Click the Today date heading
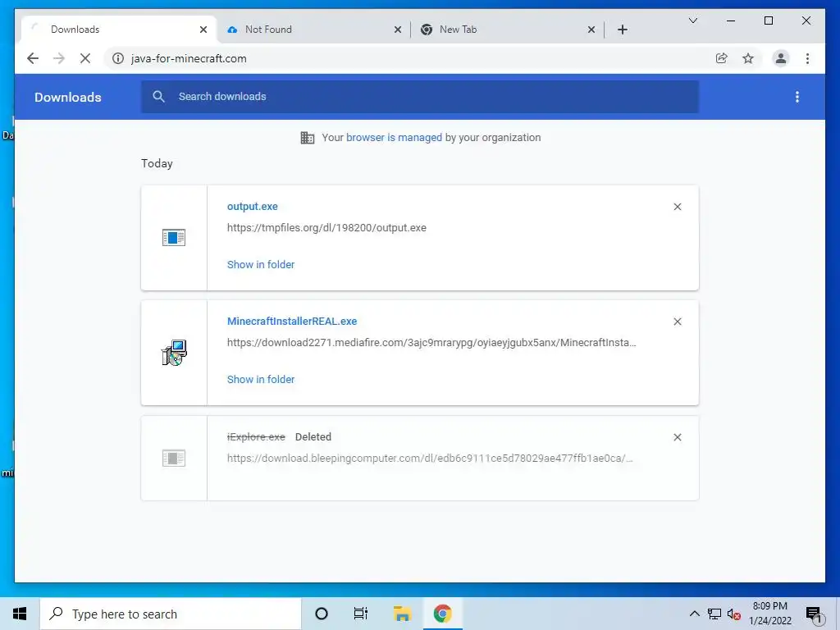Image resolution: width=840 pixels, height=630 pixels. 157,163
